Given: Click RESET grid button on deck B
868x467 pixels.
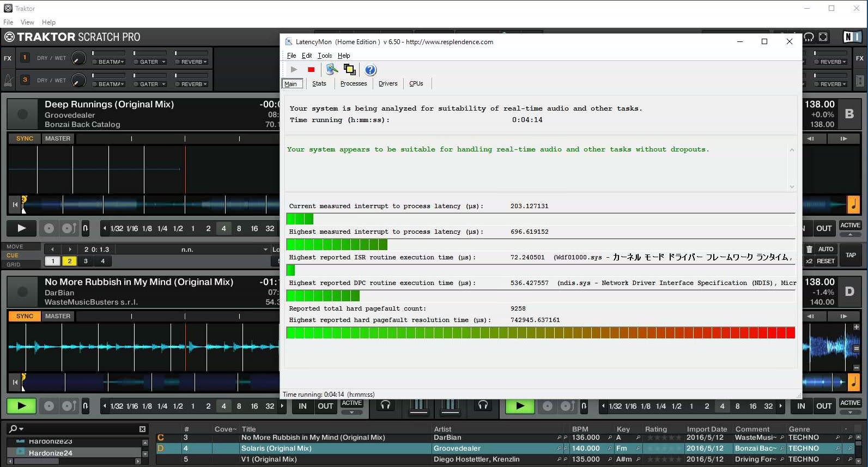Looking at the screenshot, I should click(825, 261).
